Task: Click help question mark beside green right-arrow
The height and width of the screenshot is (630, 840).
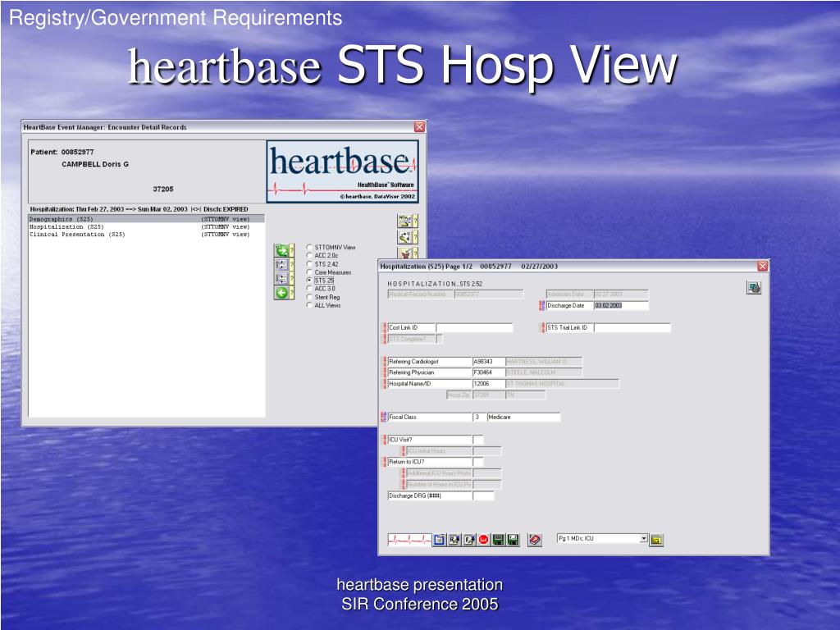Action: [292, 250]
